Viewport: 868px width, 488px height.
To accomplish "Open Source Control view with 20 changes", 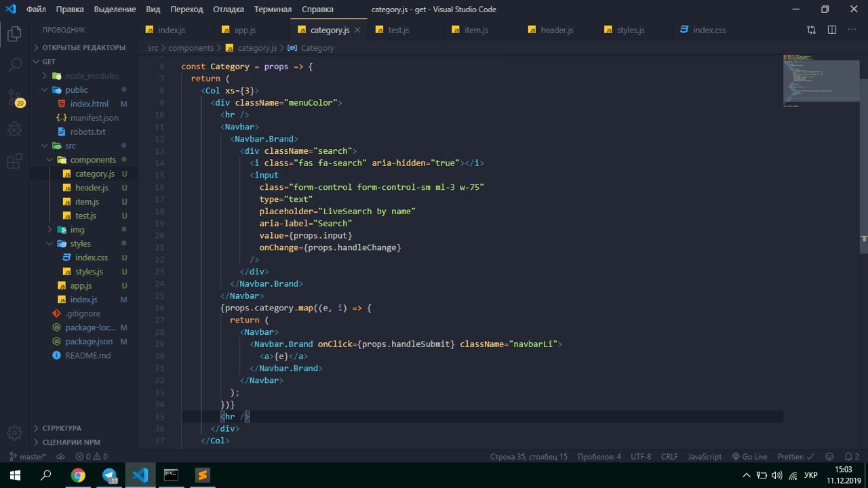I will [x=14, y=98].
